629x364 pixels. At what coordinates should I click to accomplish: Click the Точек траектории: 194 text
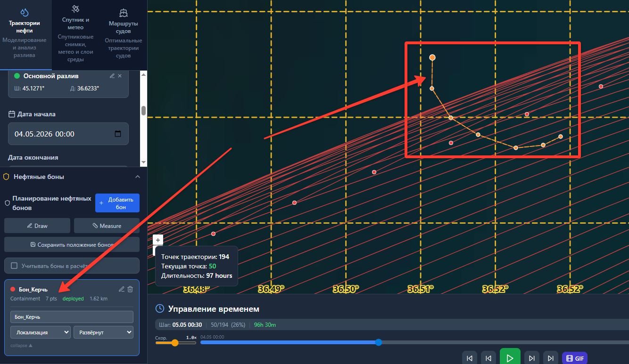pyautogui.click(x=195, y=257)
